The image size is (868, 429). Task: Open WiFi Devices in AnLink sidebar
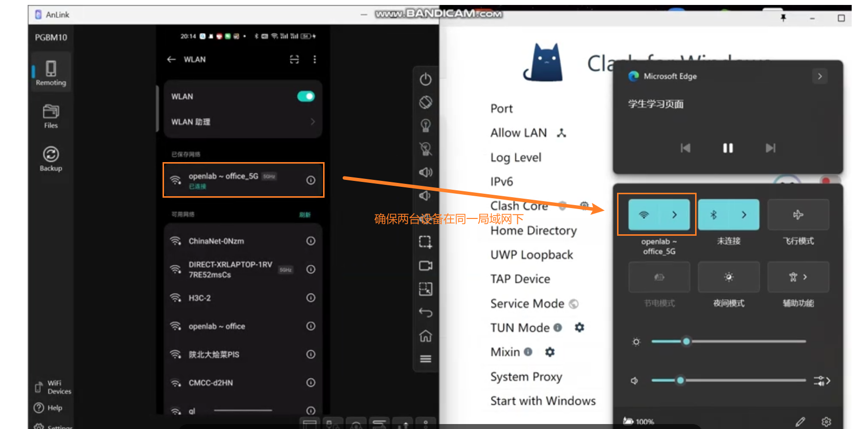[x=53, y=387]
